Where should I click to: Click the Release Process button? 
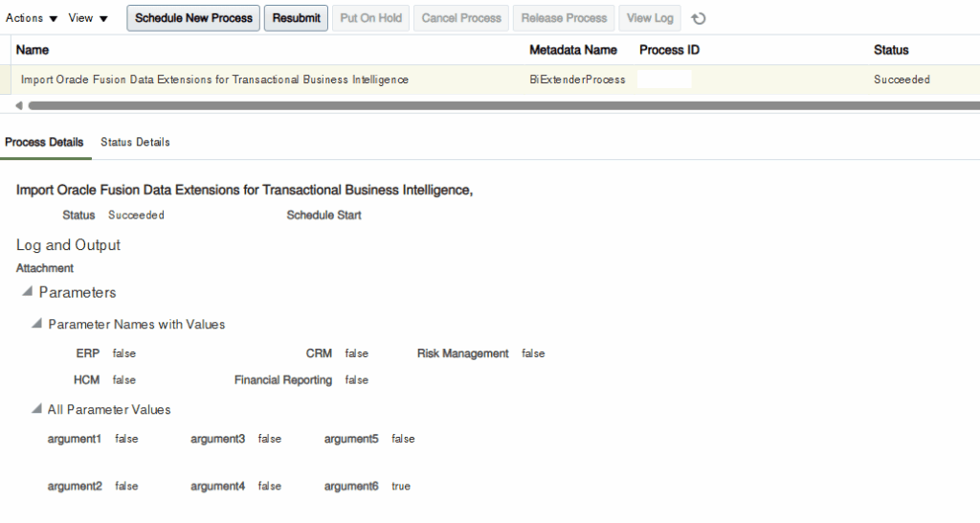tap(564, 18)
